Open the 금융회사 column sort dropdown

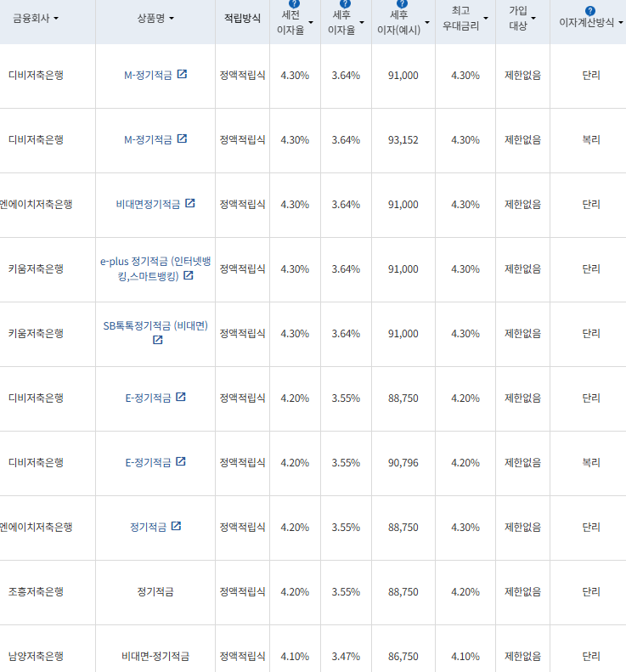pos(56,19)
